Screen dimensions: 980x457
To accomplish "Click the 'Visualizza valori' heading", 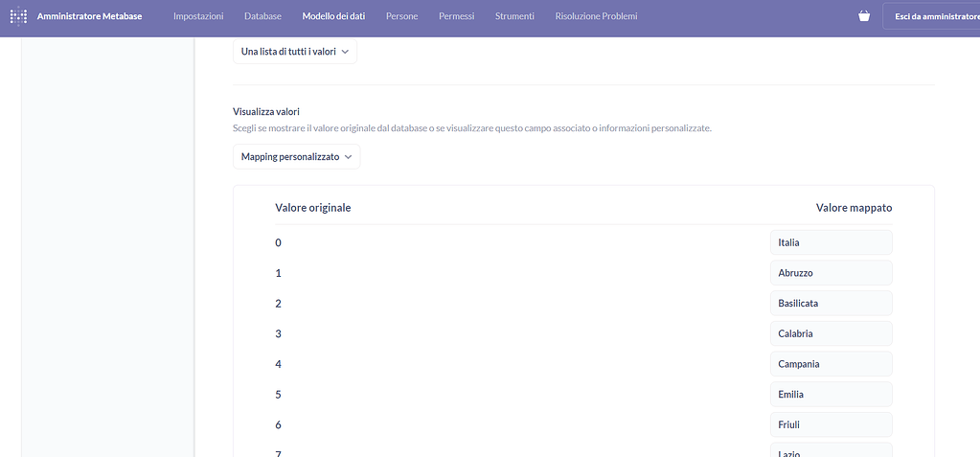I will pos(265,112).
